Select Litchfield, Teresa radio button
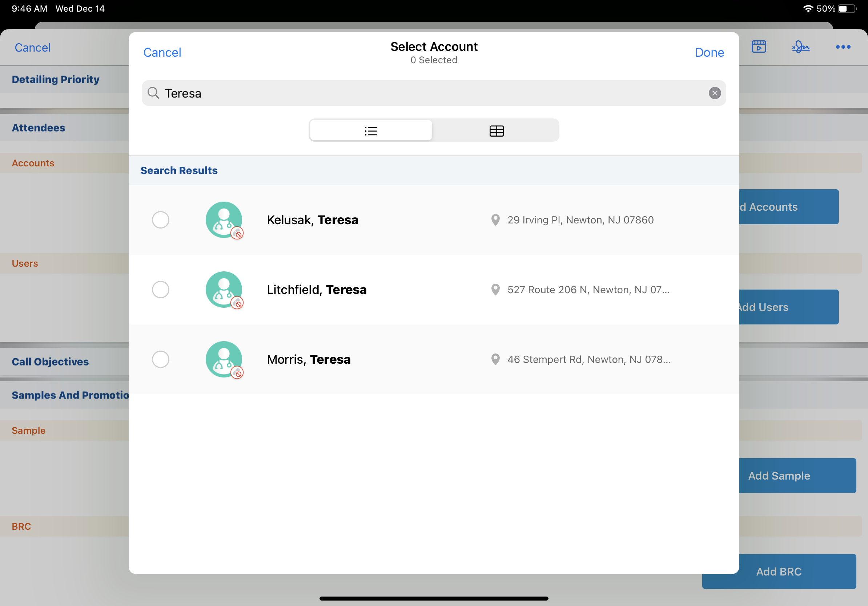The image size is (868, 606). point(160,290)
